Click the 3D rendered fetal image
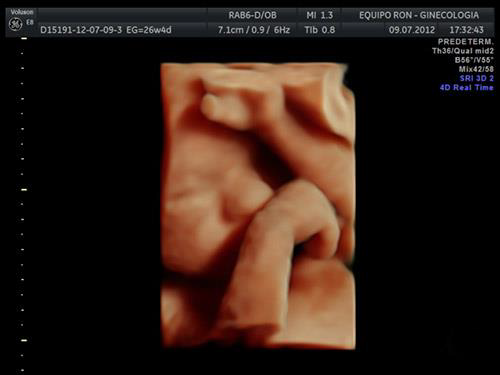The width and height of the screenshot is (500, 375). pyautogui.click(x=258, y=206)
